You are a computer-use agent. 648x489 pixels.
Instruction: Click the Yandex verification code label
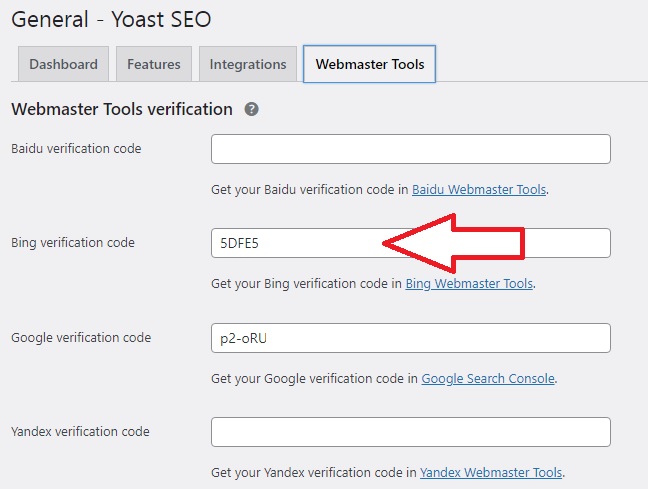80,432
